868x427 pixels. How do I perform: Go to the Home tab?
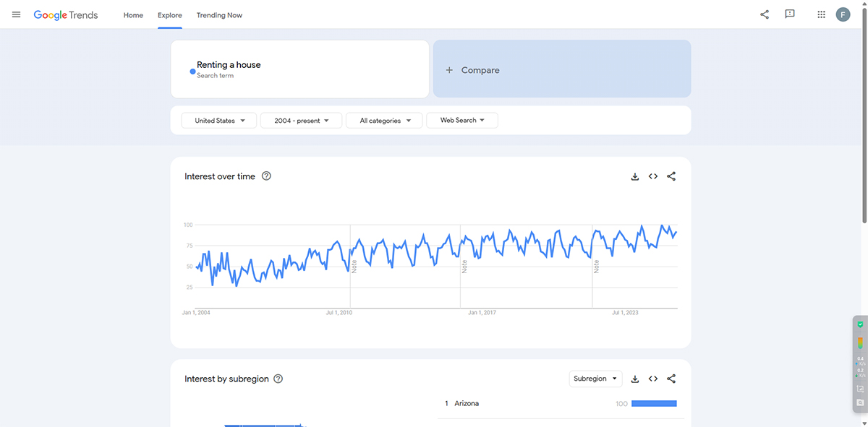tap(133, 15)
